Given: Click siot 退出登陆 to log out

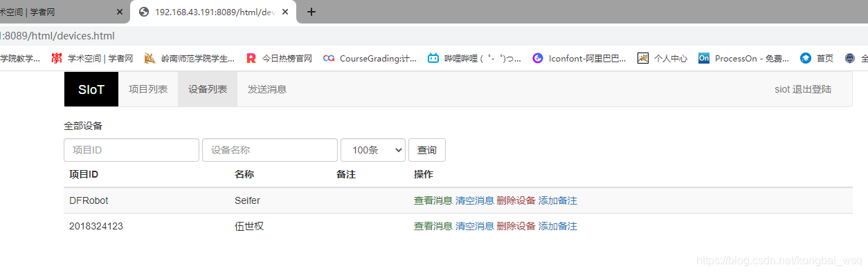Looking at the screenshot, I should (803, 89).
